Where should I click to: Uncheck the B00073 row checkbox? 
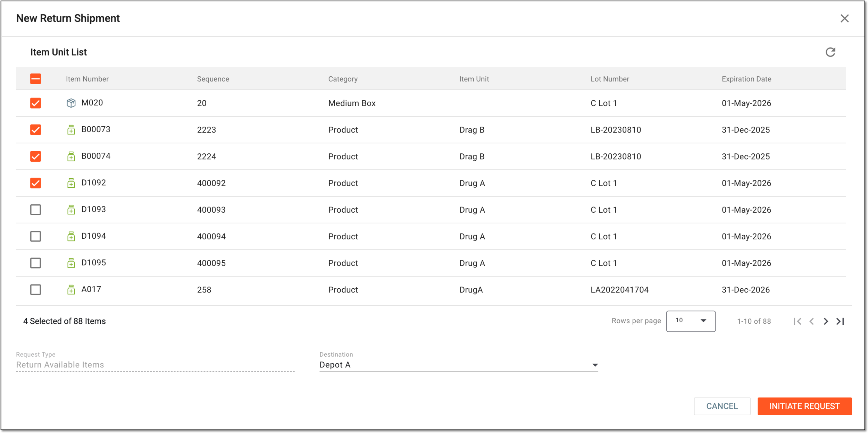pyautogui.click(x=35, y=130)
